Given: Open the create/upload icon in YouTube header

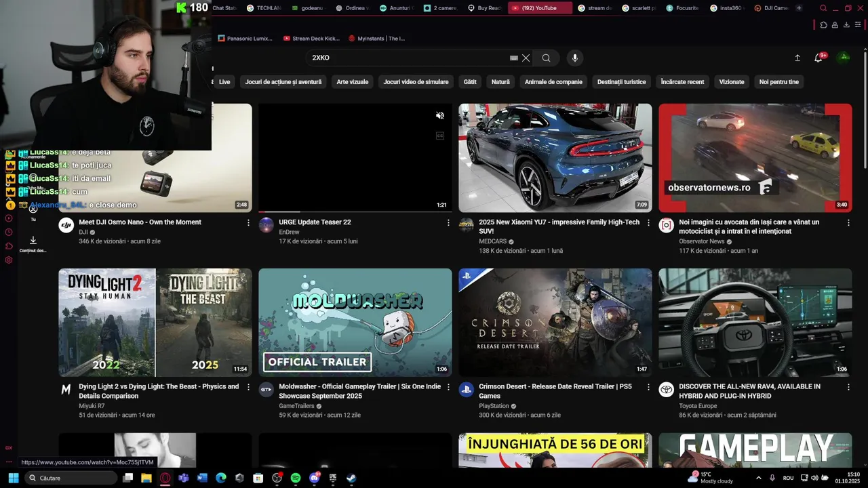Looking at the screenshot, I should [x=797, y=58].
